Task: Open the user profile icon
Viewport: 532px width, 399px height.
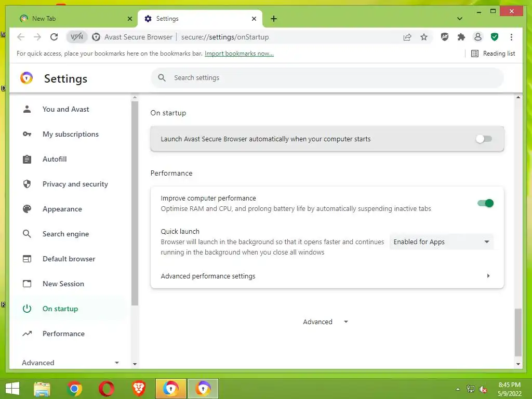Action: pos(478,37)
